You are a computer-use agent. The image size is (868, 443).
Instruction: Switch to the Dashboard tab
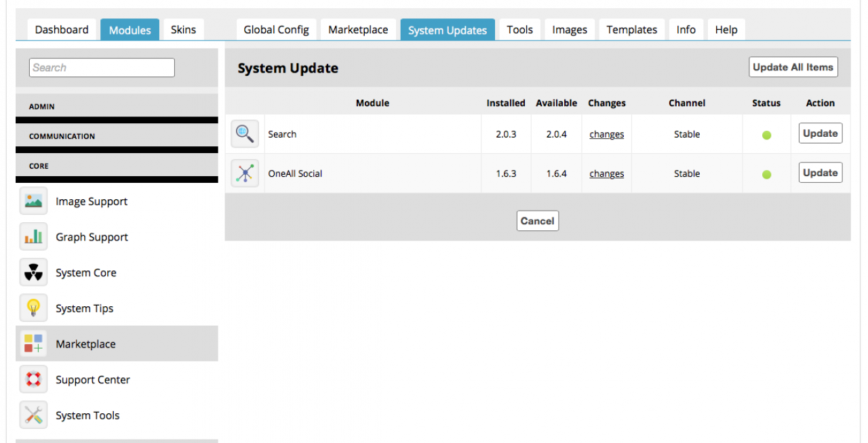click(62, 30)
